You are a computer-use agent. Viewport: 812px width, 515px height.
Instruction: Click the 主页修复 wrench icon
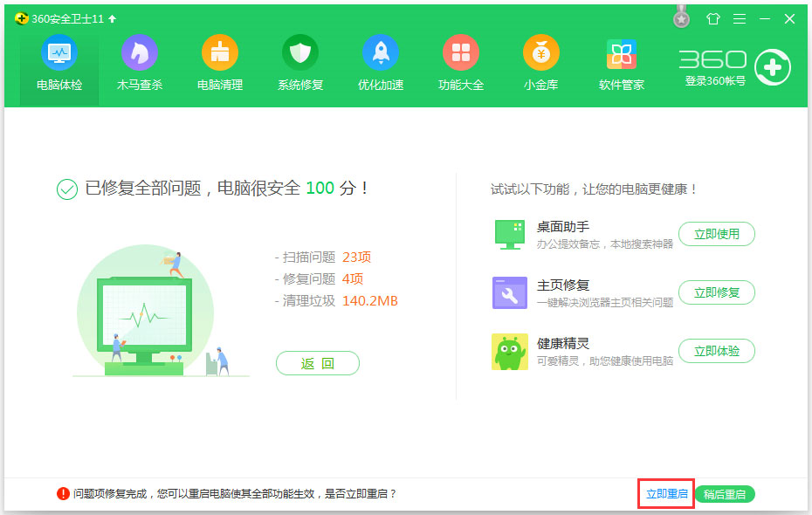pyautogui.click(x=509, y=292)
